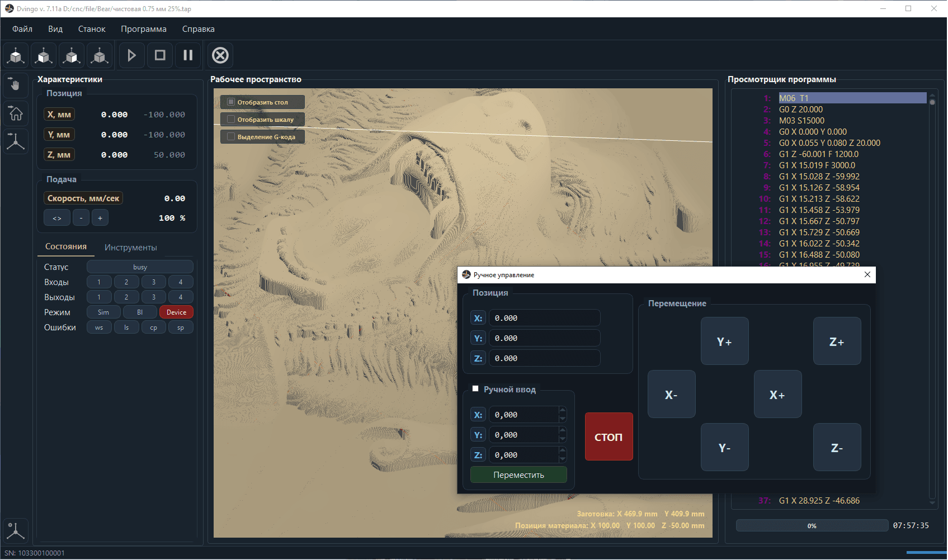This screenshot has width=948, height=560.
Task: Click the Y, мм axis button
Action: pyautogui.click(x=59, y=135)
